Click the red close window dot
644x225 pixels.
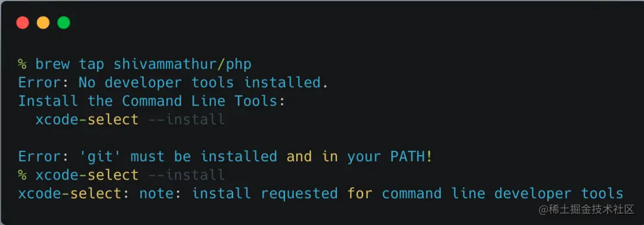tap(23, 23)
